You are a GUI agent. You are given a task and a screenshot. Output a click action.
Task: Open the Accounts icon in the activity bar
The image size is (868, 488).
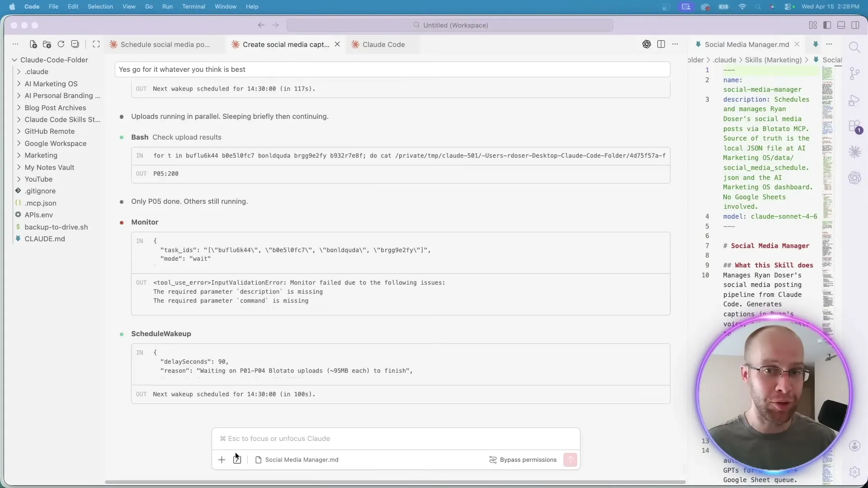(x=854, y=446)
